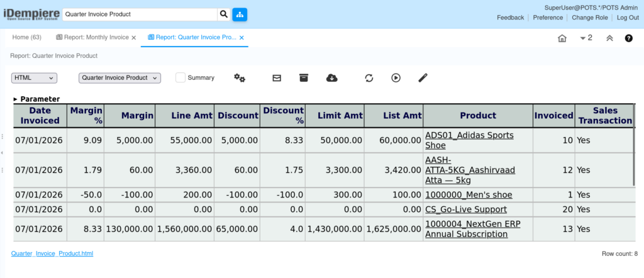Click the Product column header
The height and width of the screenshot is (278, 644).
pyautogui.click(x=478, y=116)
